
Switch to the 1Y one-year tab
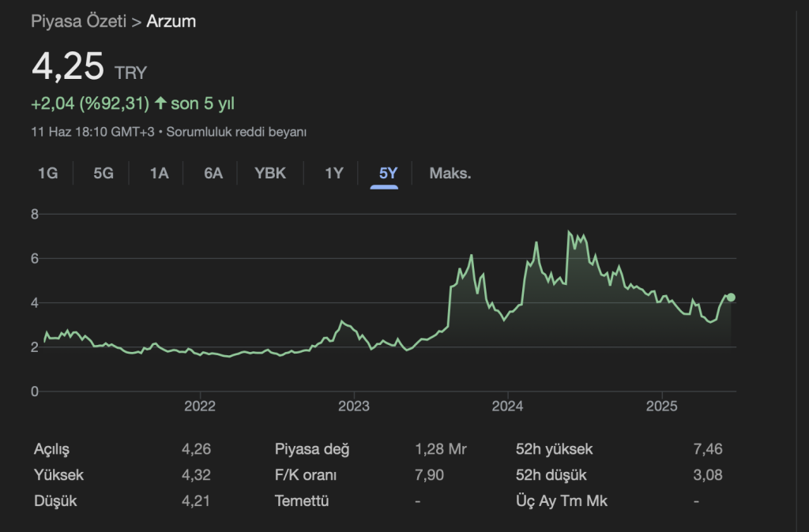point(334,174)
